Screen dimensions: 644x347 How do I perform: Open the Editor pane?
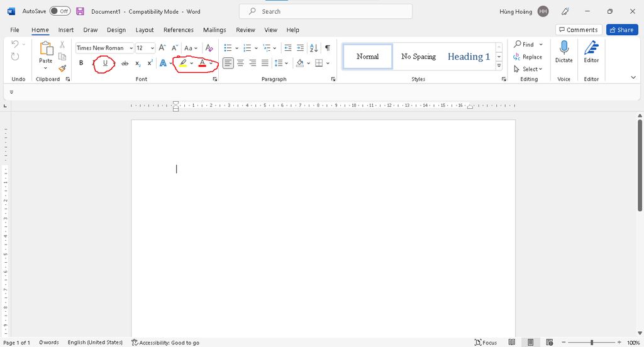591,52
